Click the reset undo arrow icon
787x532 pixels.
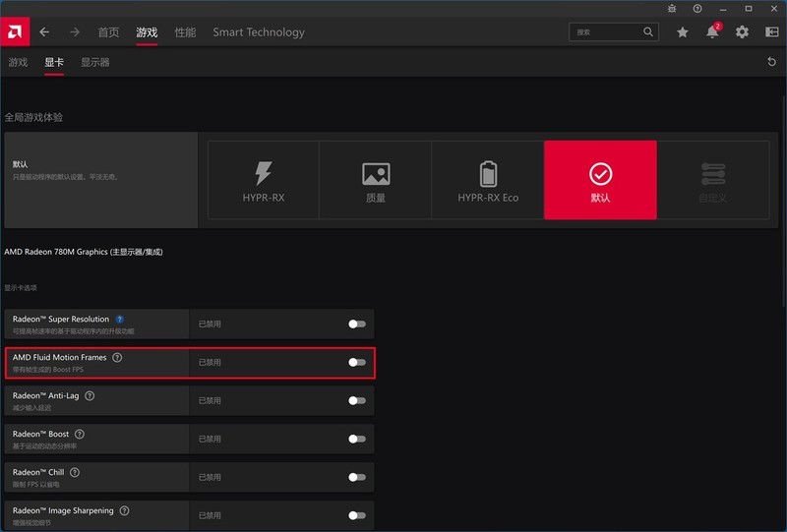click(771, 62)
